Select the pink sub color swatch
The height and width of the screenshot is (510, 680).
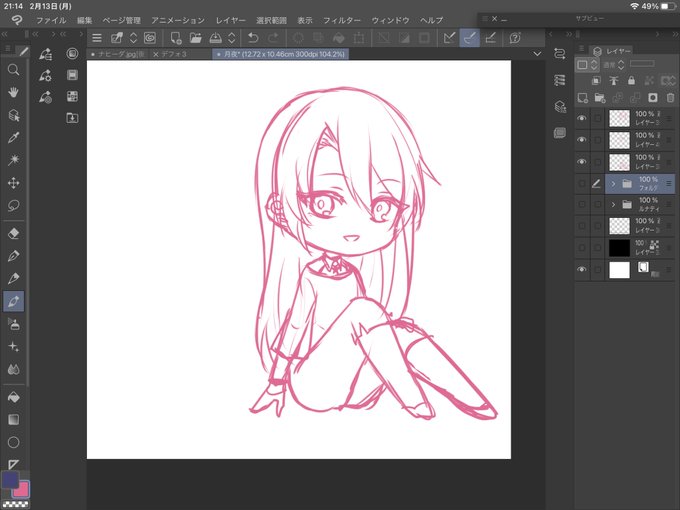point(22,491)
